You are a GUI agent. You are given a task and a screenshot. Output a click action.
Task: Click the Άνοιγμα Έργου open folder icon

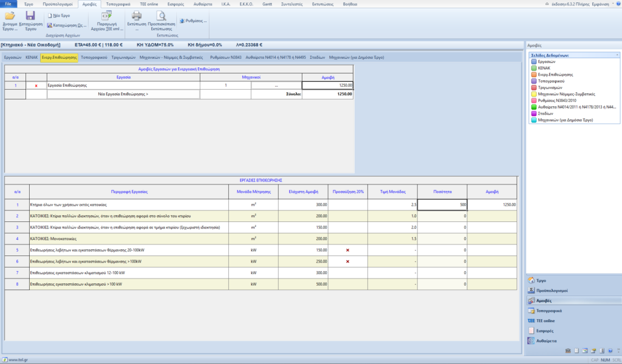(x=10, y=16)
